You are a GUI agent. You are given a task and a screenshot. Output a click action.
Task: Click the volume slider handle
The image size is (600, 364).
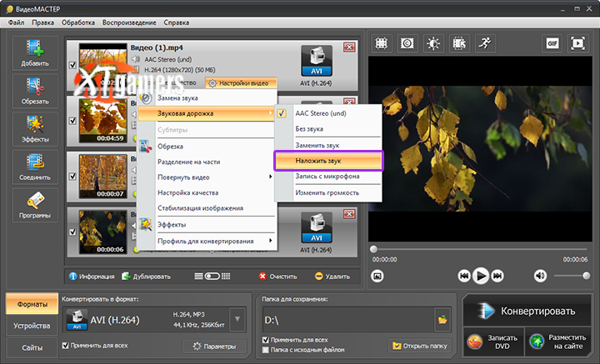586,276
